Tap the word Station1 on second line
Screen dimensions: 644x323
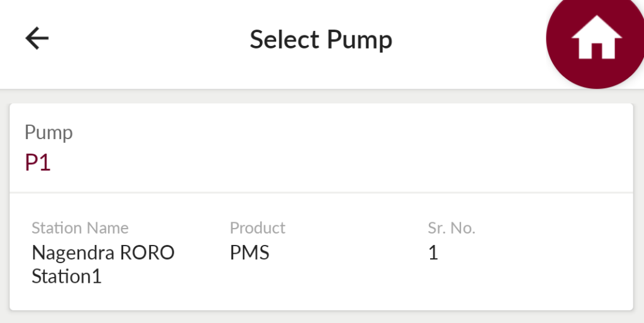pos(67,276)
